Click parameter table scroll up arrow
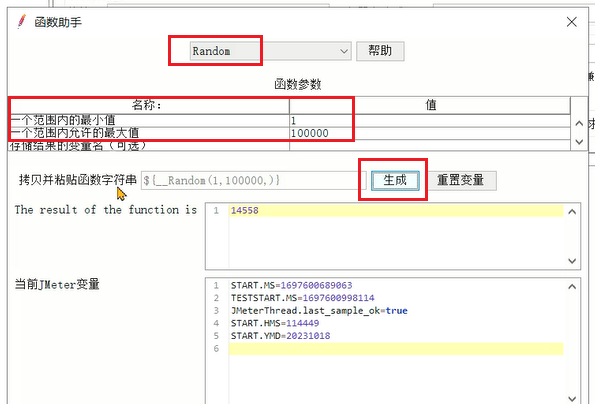 [x=579, y=123]
